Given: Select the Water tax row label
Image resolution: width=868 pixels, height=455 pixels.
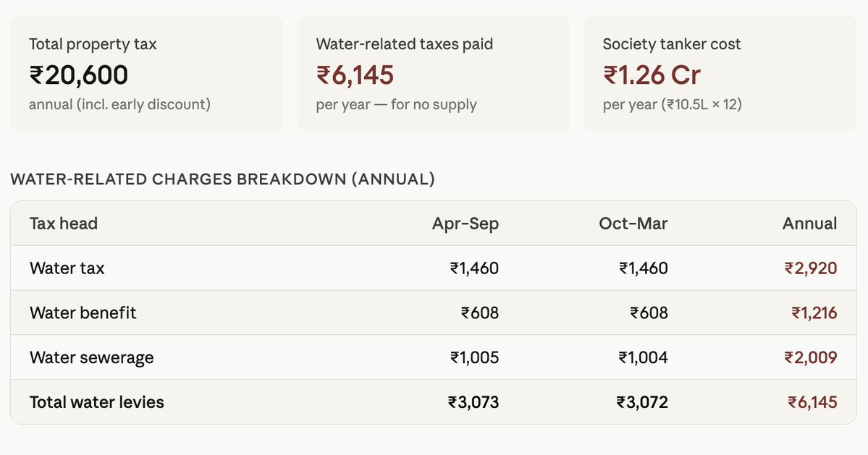Looking at the screenshot, I should coord(67,268).
